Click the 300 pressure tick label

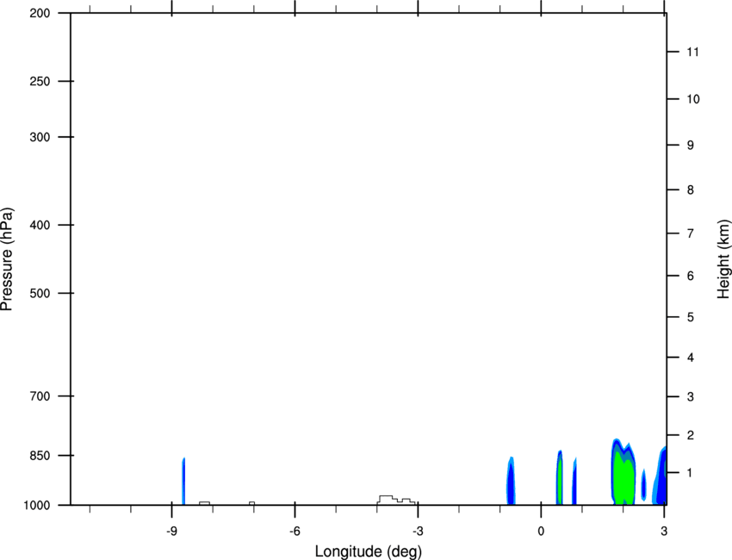coord(40,137)
